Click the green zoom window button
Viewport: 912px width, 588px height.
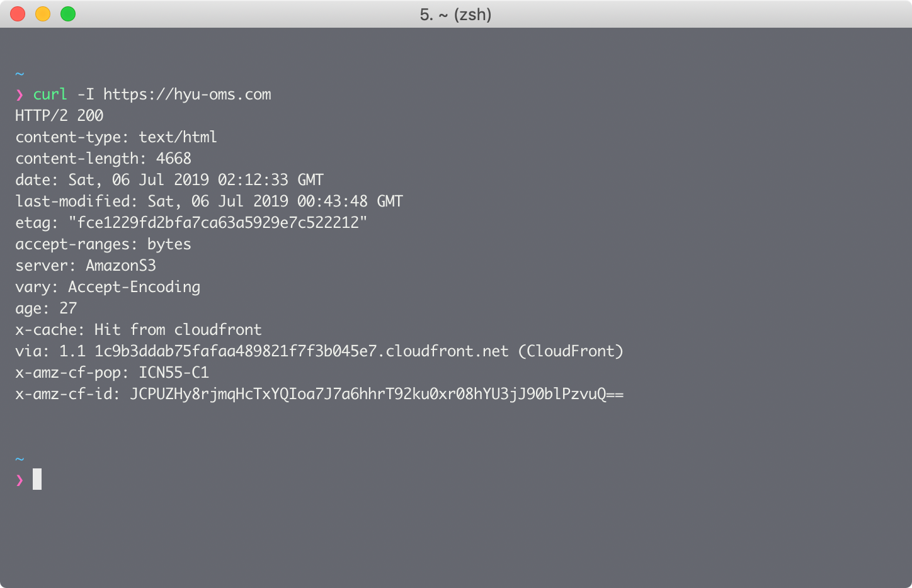(68, 14)
